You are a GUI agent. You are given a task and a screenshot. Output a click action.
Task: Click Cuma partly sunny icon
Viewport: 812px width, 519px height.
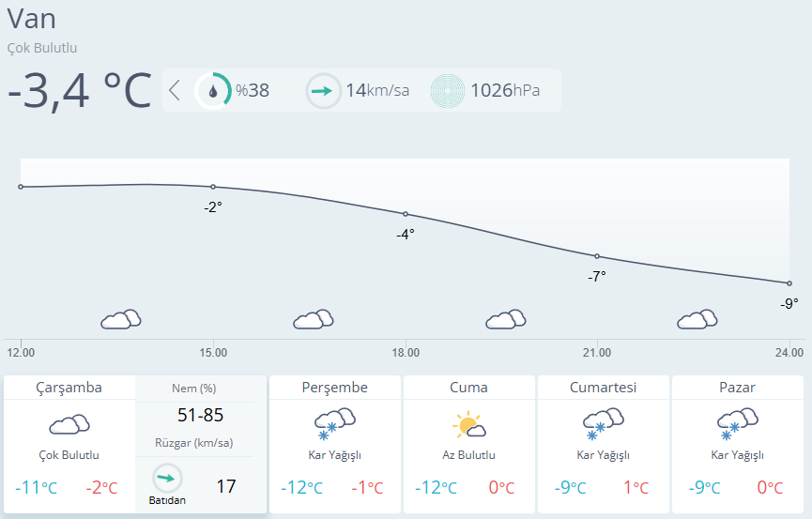[x=469, y=425]
